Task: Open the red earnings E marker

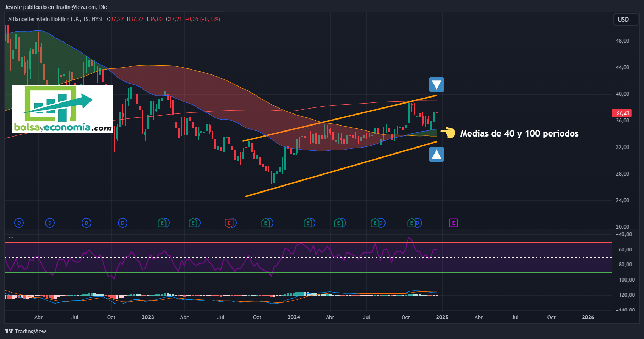Action: point(229,223)
